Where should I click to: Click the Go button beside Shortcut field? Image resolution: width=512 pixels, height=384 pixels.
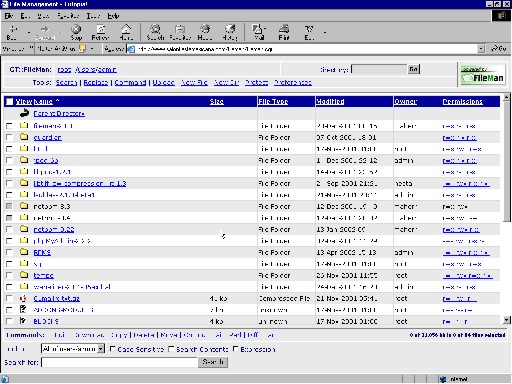click(414, 69)
